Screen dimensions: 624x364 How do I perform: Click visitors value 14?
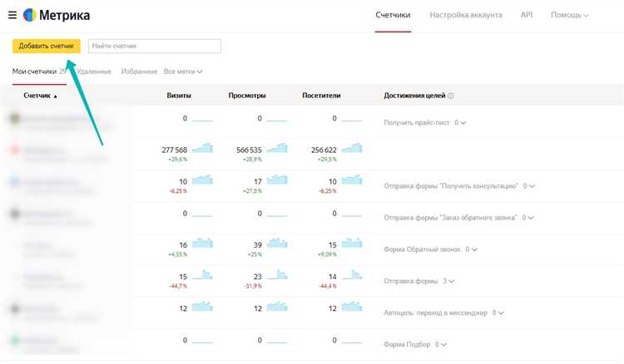333,277
